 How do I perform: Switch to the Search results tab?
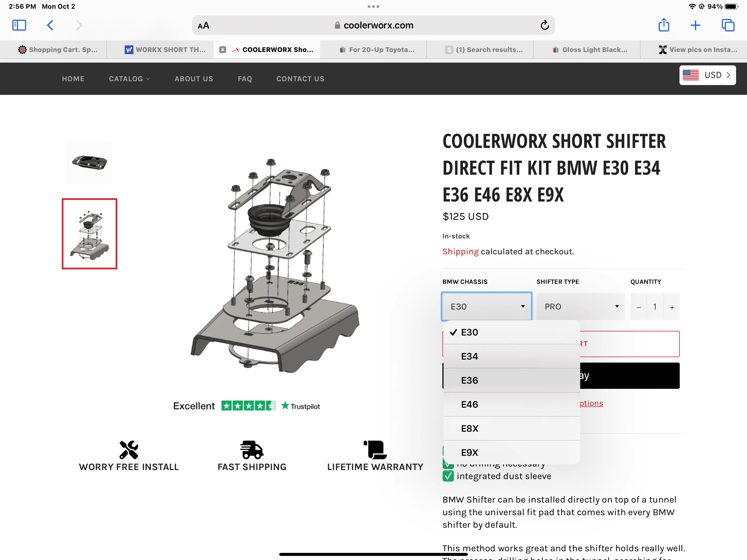tap(480, 50)
